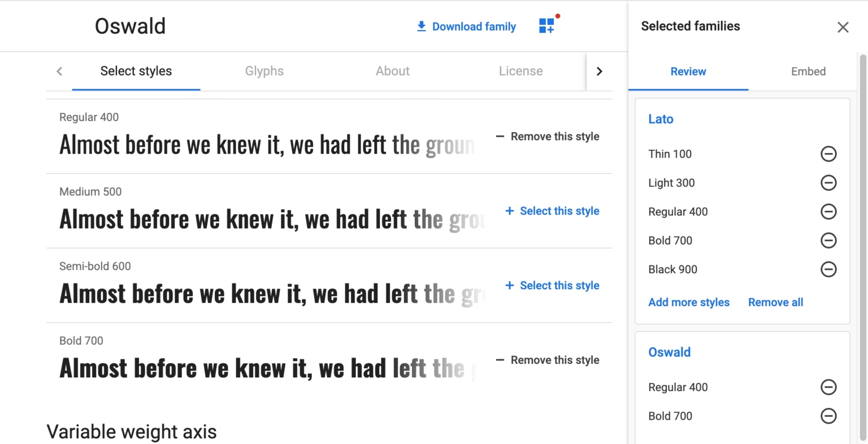
Task: Open the selected families icon with red dot
Action: [546, 25]
